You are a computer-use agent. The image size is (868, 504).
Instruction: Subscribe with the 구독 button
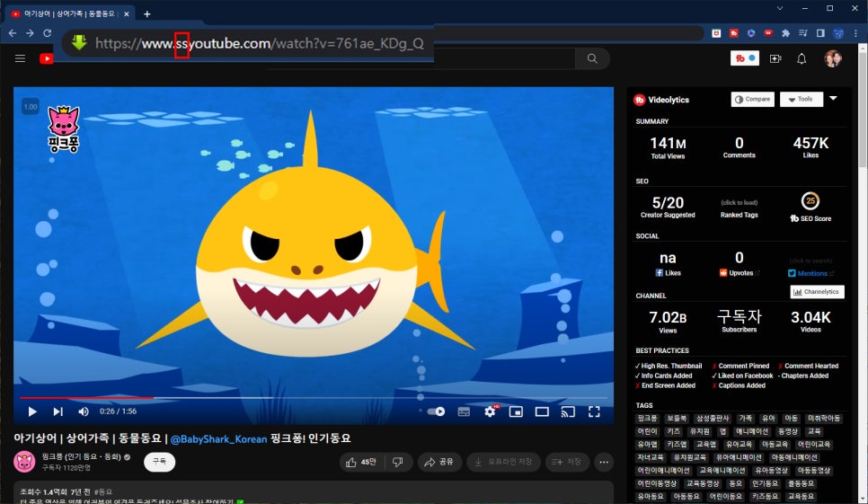[159, 462]
